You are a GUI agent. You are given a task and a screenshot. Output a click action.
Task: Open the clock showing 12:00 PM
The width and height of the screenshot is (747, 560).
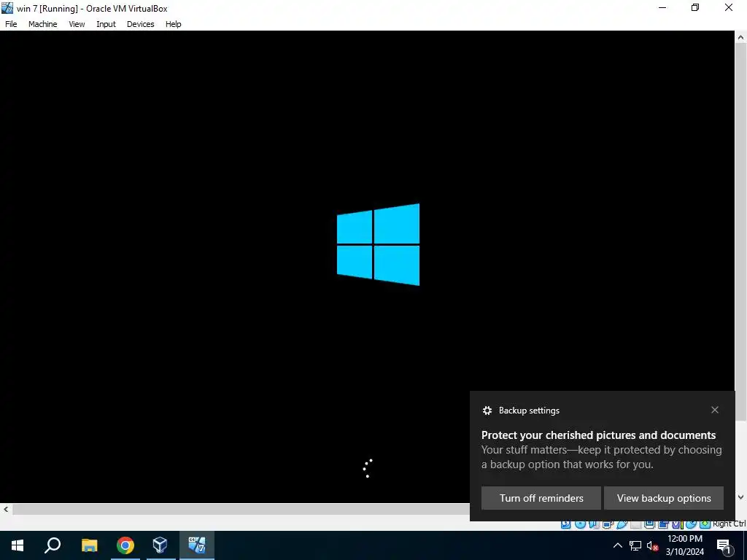coord(684,545)
